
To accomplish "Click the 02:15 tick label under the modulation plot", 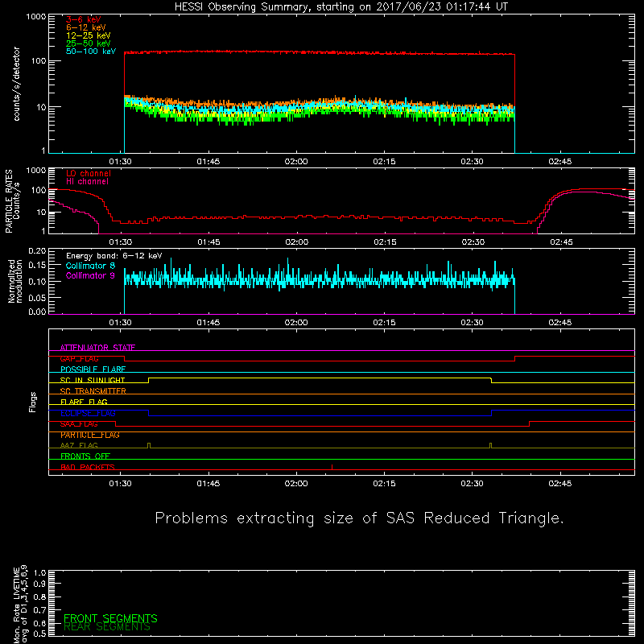I will pyautogui.click(x=385, y=323).
